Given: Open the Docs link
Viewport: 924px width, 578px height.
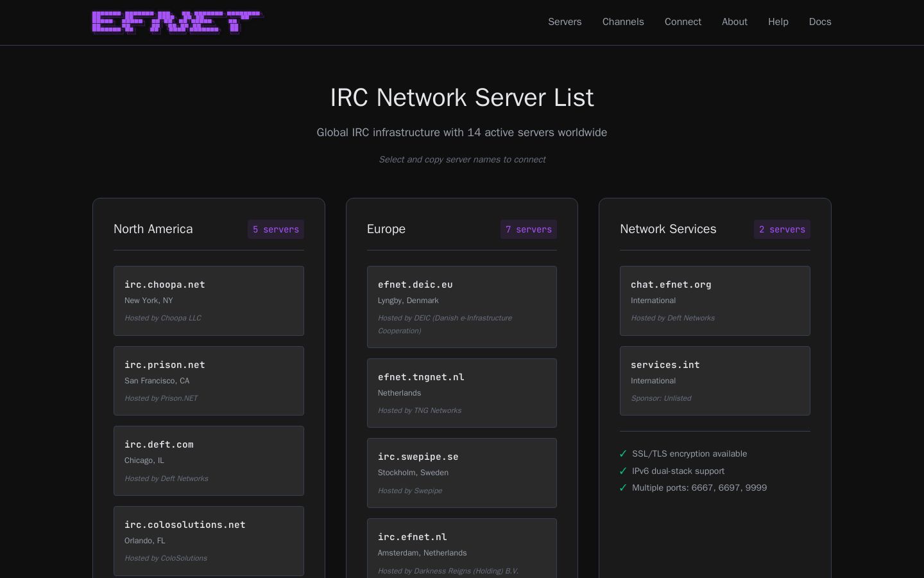Looking at the screenshot, I should (x=820, y=22).
